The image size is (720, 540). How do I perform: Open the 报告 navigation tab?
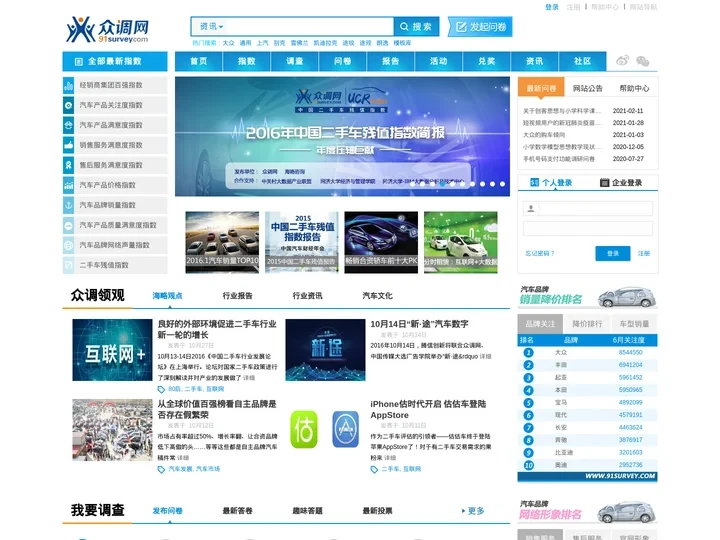tap(391, 62)
